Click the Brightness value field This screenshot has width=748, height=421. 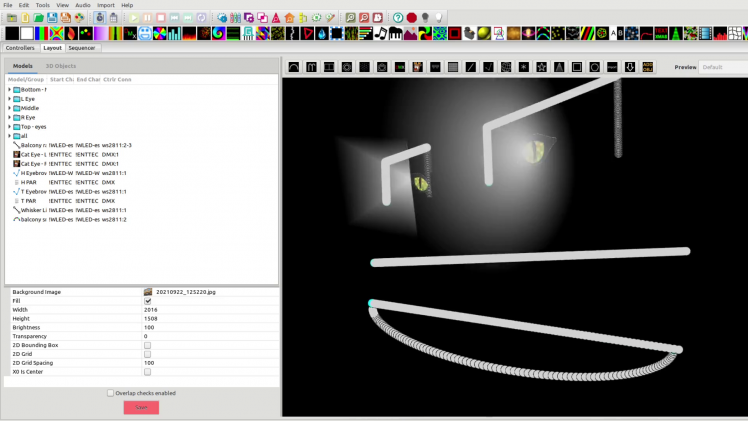[x=210, y=328]
